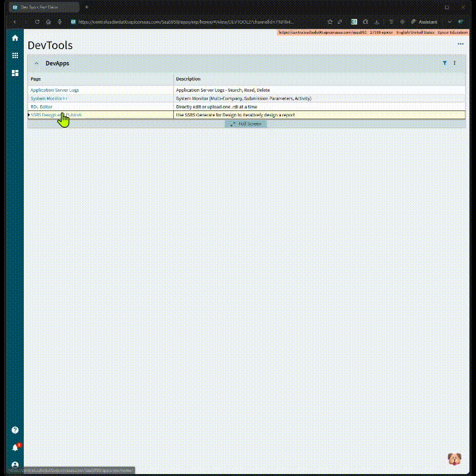Open System Monitor++ link
This screenshot has height=476, width=476.
coord(49,99)
